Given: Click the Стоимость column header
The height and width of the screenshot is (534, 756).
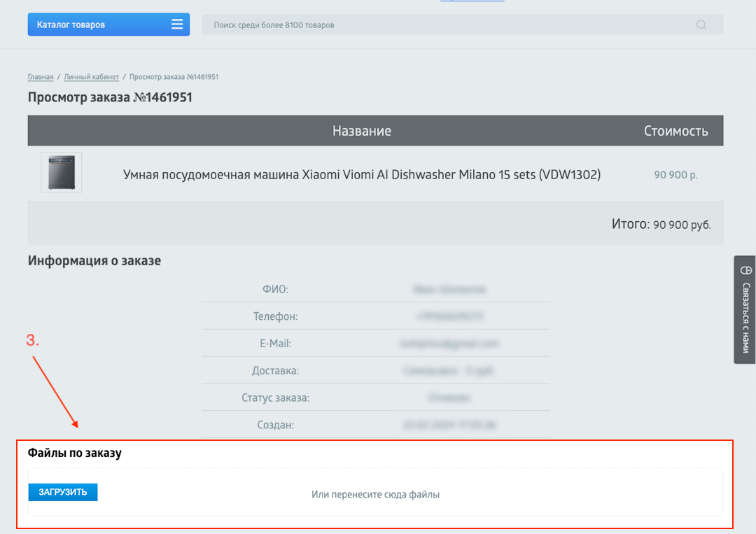Looking at the screenshot, I should pyautogui.click(x=676, y=131).
